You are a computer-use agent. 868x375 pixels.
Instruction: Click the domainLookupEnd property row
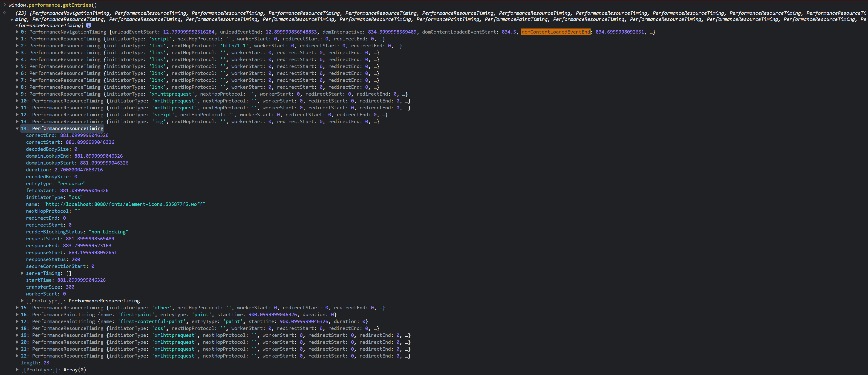tap(75, 156)
